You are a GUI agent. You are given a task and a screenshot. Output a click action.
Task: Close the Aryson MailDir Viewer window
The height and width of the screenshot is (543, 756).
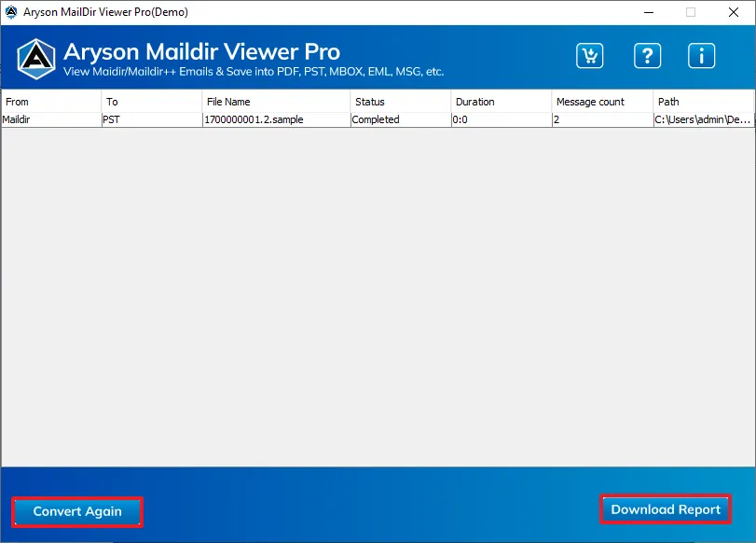[734, 12]
